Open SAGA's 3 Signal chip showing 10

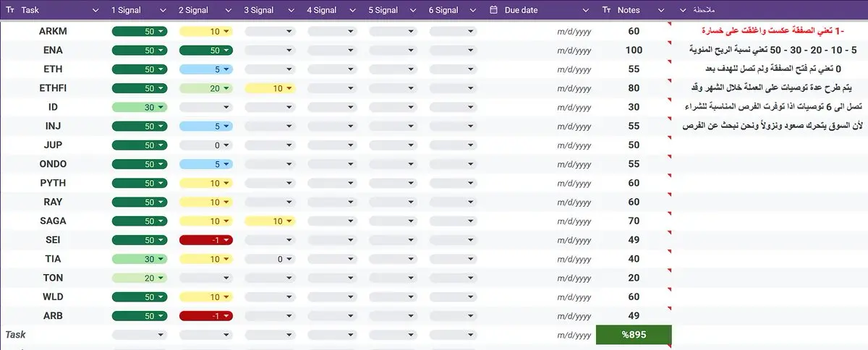click(x=271, y=221)
